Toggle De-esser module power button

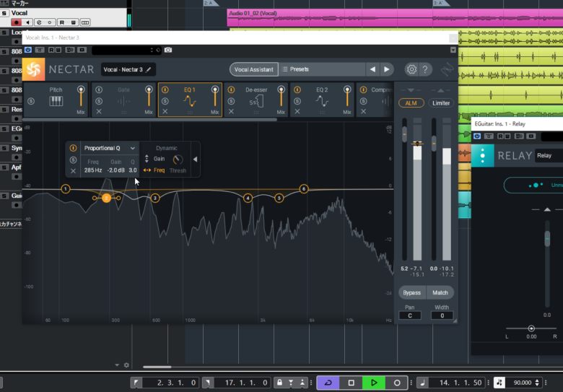(231, 90)
